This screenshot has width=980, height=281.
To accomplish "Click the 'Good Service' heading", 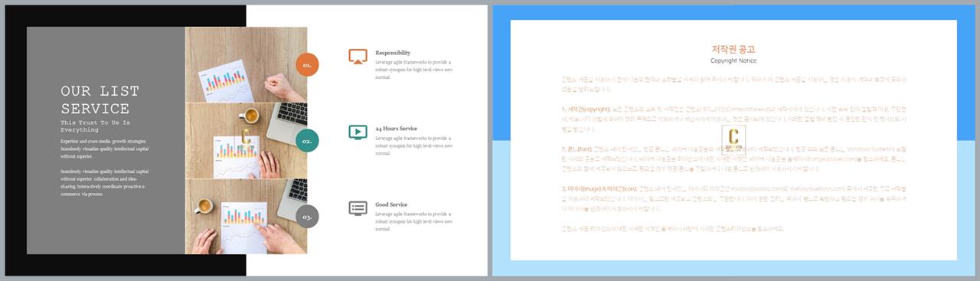I will (x=391, y=204).
